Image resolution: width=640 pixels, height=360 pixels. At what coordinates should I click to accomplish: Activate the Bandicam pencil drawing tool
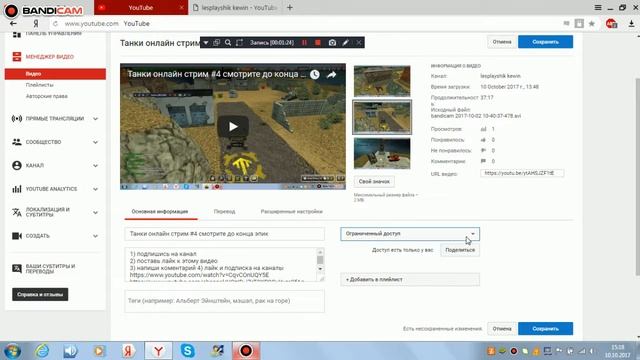345,42
